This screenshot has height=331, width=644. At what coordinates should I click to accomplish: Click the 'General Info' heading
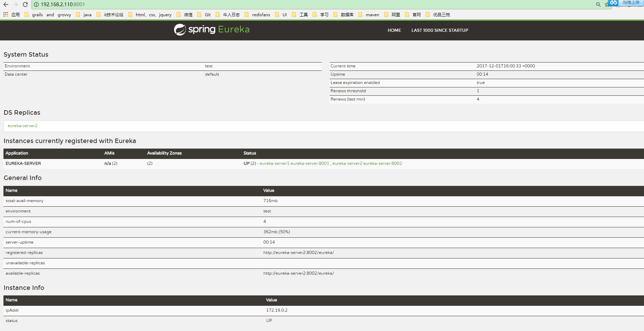[23, 178]
